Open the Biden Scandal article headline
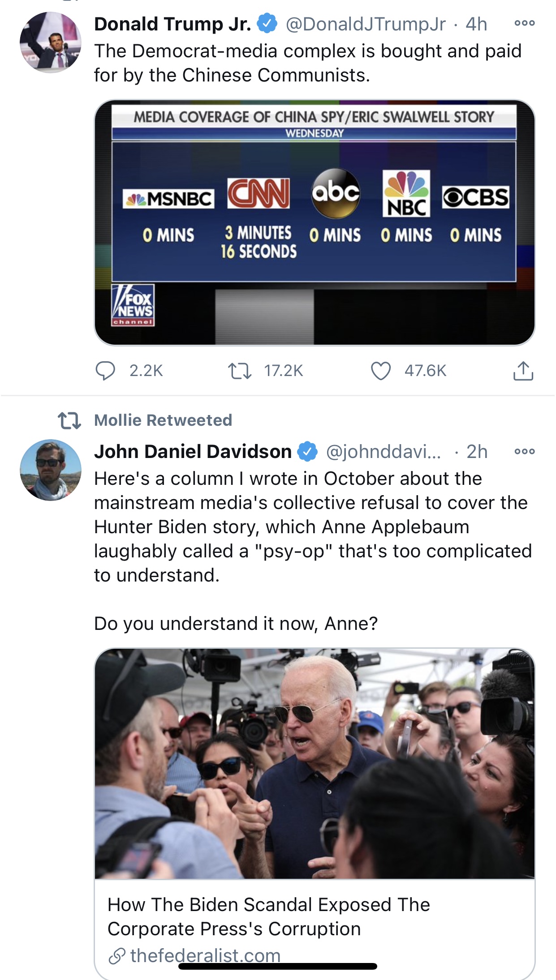The image size is (556, 980). click(269, 916)
